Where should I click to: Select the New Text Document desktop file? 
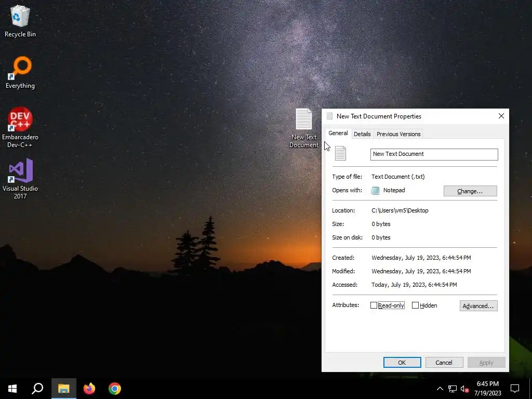(x=303, y=128)
